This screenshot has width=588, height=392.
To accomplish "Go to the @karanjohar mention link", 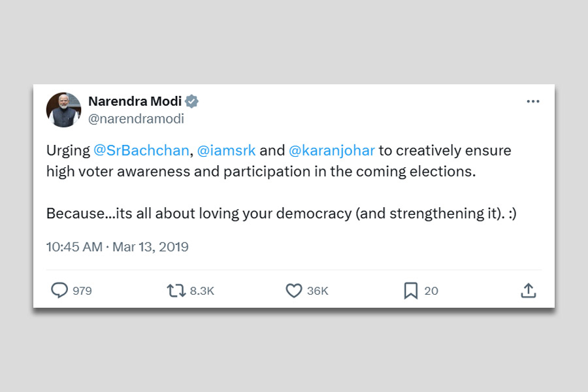I will click(332, 150).
